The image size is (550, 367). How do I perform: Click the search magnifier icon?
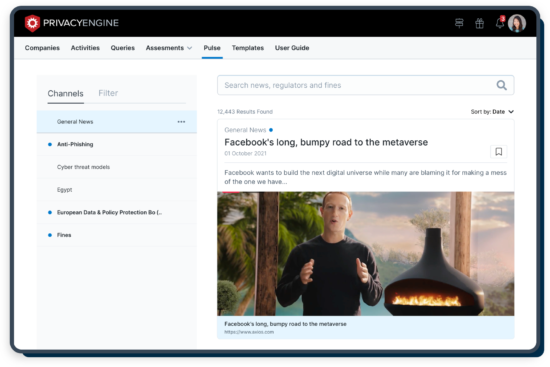(502, 85)
